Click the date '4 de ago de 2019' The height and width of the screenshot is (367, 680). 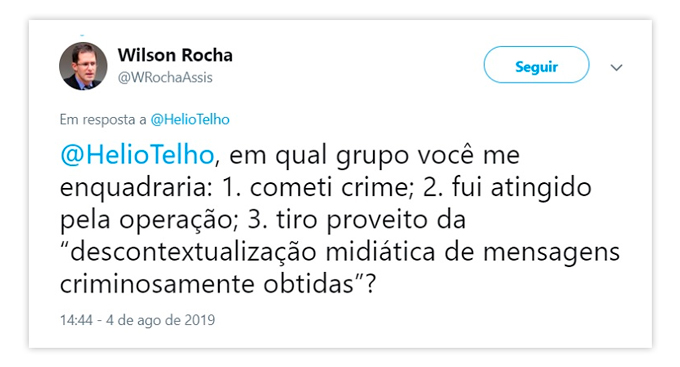pyautogui.click(x=160, y=320)
